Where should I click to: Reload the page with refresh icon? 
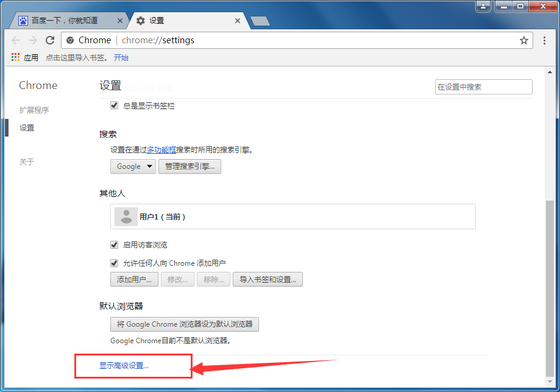pyautogui.click(x=50, y=40)
